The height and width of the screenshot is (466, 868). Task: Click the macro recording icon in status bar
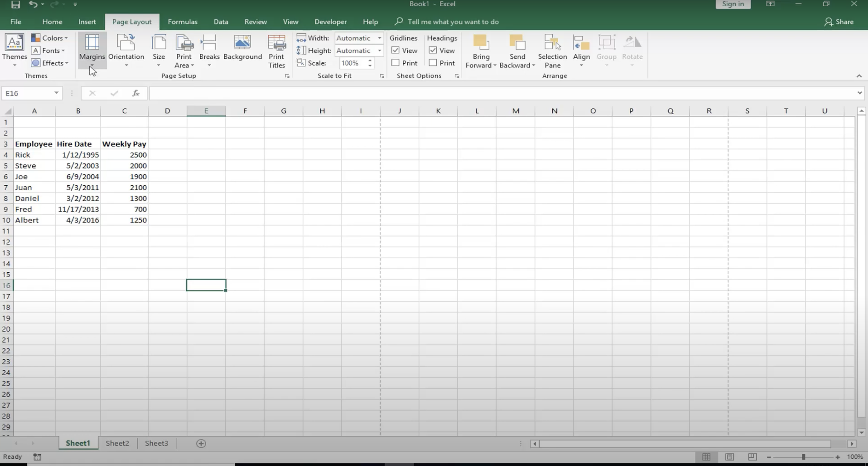tap(37, 457)
